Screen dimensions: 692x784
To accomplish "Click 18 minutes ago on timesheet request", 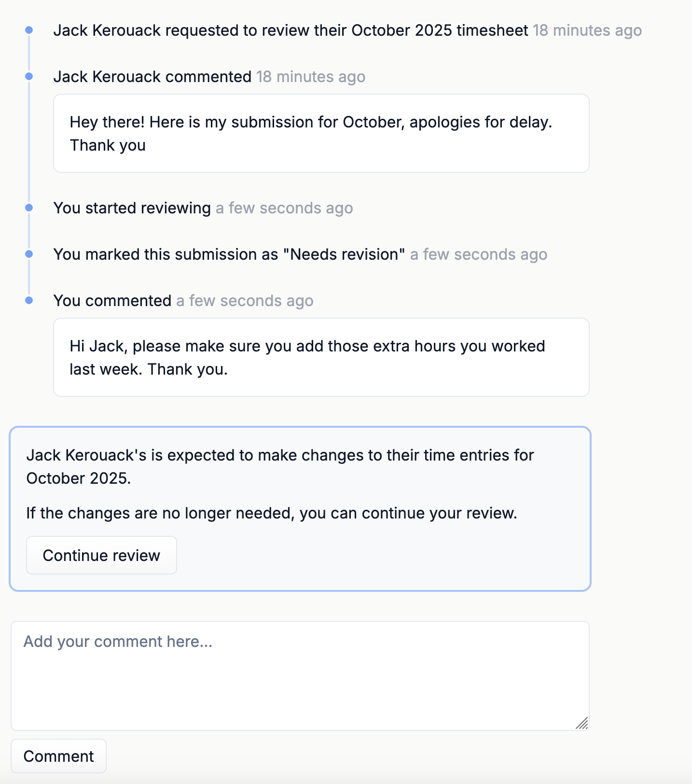I will (x=587, y=30).
